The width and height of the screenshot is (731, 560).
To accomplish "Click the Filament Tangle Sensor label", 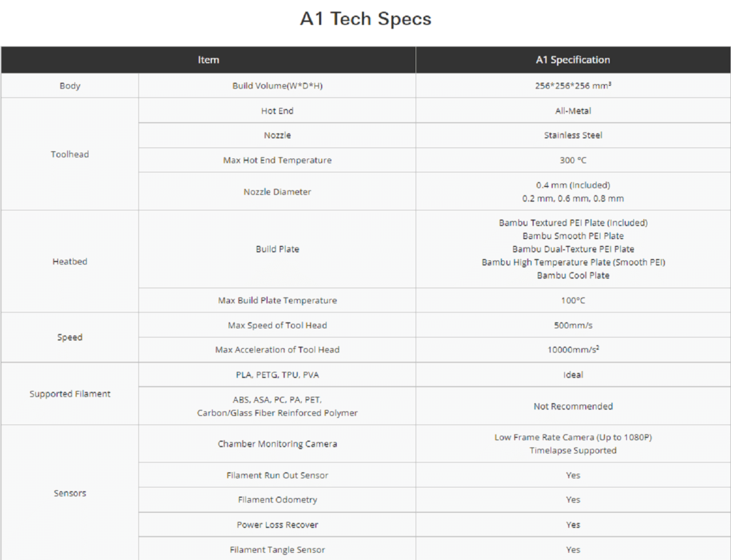I will [278, 550].
